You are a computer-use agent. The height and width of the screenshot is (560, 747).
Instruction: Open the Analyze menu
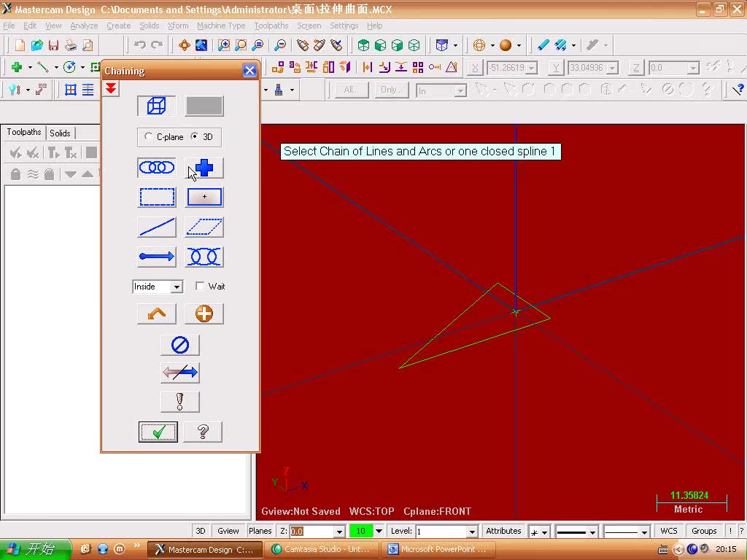(84, 26)
